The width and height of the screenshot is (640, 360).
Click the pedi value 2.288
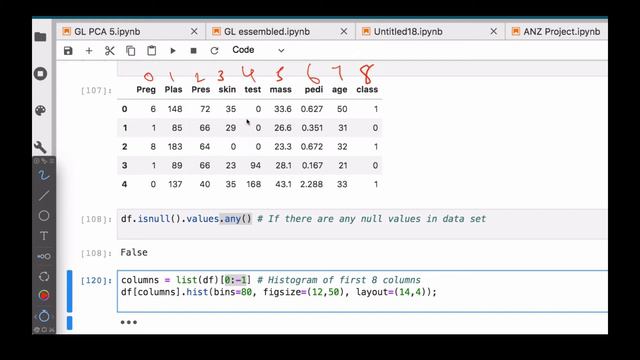tap(312, 184)
